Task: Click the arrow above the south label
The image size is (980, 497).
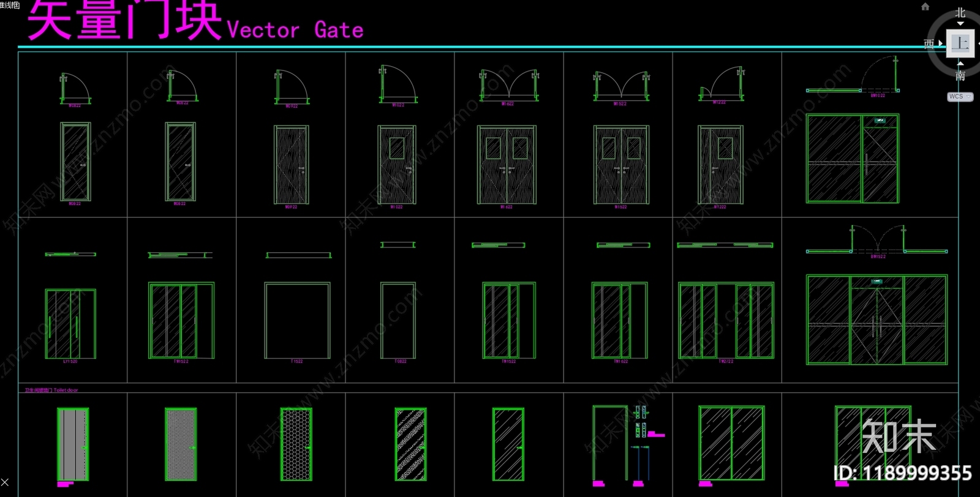Action: click(x=960, y=64)
